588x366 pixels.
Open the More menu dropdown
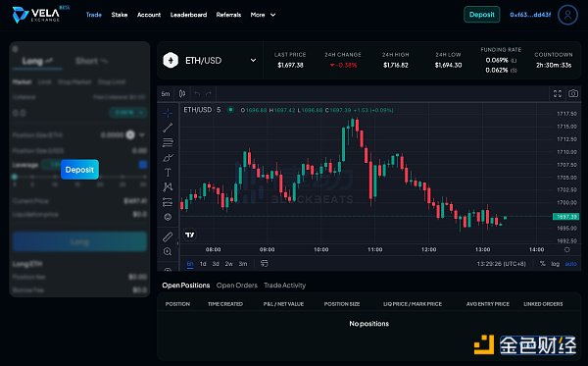pos(263,15)
